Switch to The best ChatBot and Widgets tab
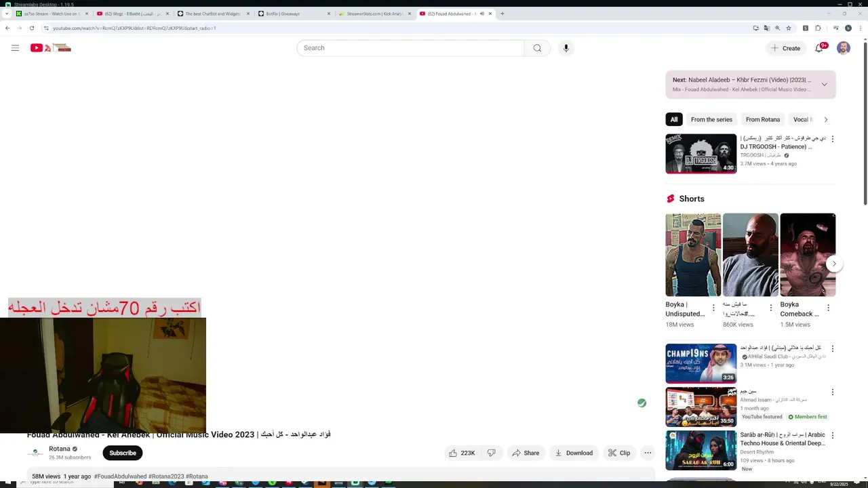The width and height of the screenshot is (868, 488). (213, 14)
